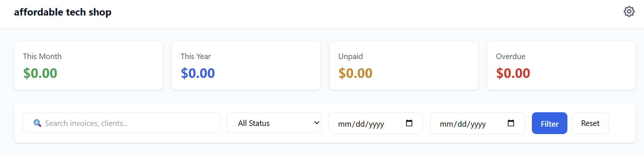Click the green This Month amount
Screen dimensions: 644x154
coord(40,73)
